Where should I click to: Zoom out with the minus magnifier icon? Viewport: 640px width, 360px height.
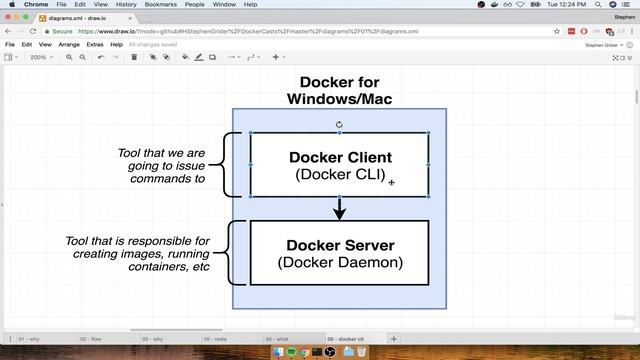[x=82, y=57]
